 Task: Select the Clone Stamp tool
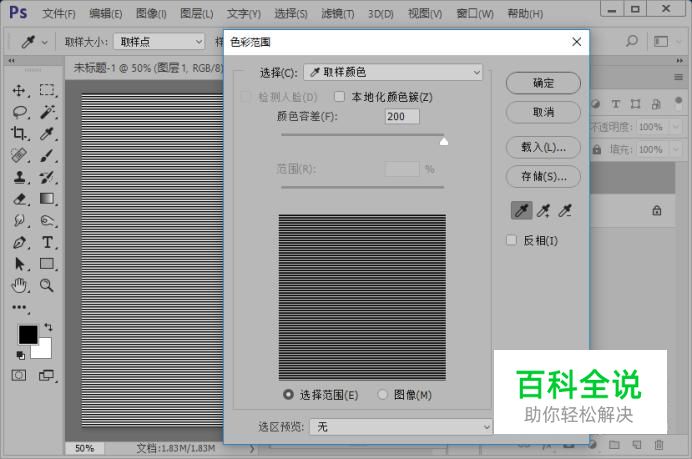click(19, 177)
